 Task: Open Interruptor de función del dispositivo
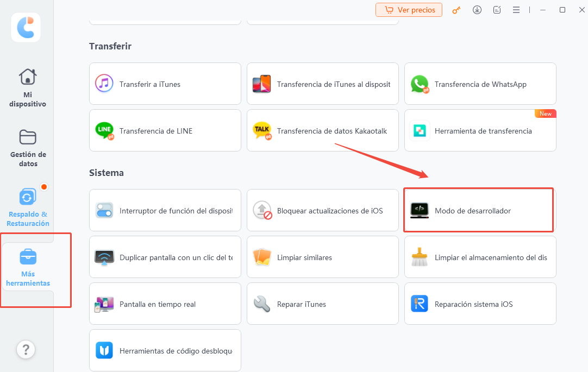tap(165, 210)
